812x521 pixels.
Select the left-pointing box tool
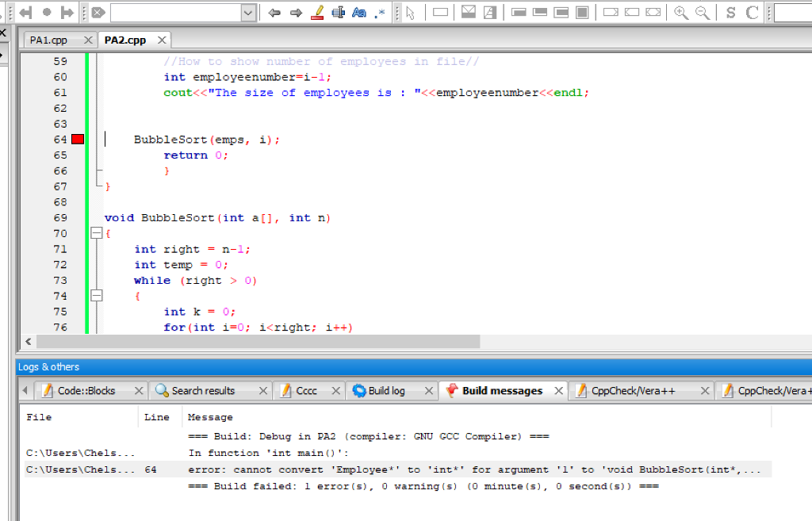(x=632, y=12)
